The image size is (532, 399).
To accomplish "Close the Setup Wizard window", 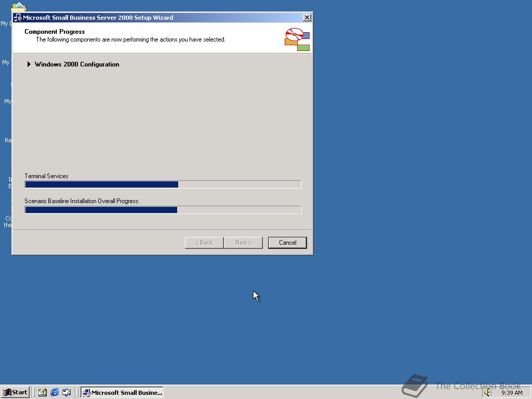I will (307, 18).
